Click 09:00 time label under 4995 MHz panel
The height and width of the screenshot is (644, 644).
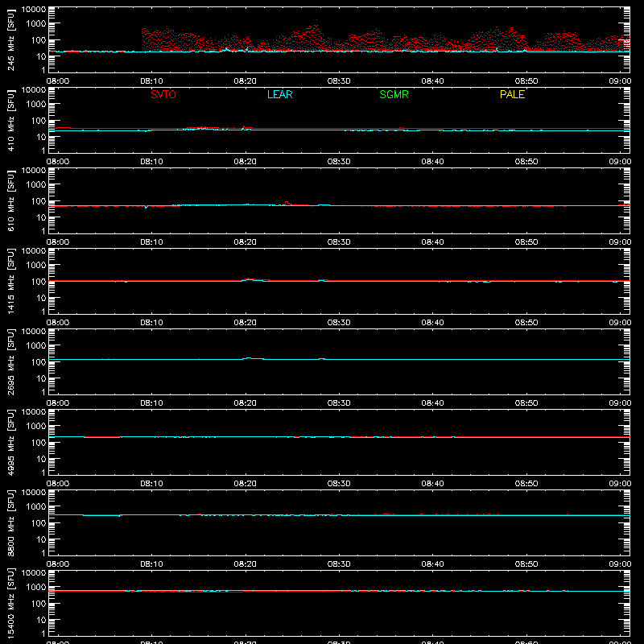(620, 484)
